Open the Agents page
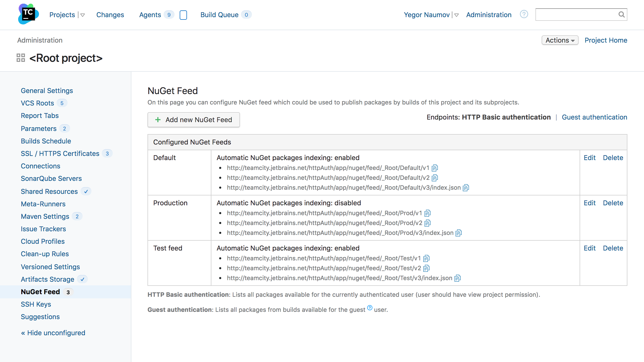Image resolution: width=644 pixels, height=362 pixels. (x=150, y=15)
